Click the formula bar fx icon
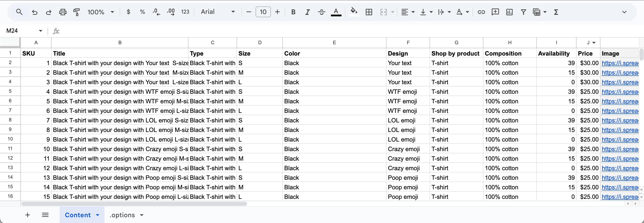Viewport: 644px width, 223px height. tap(56, 31)
